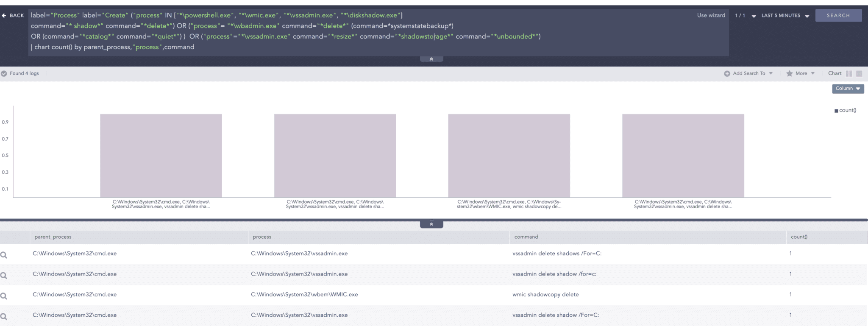The image size is (868, 329).
Task: Switch to the full chart layout icon
Action: click(859, 74)
